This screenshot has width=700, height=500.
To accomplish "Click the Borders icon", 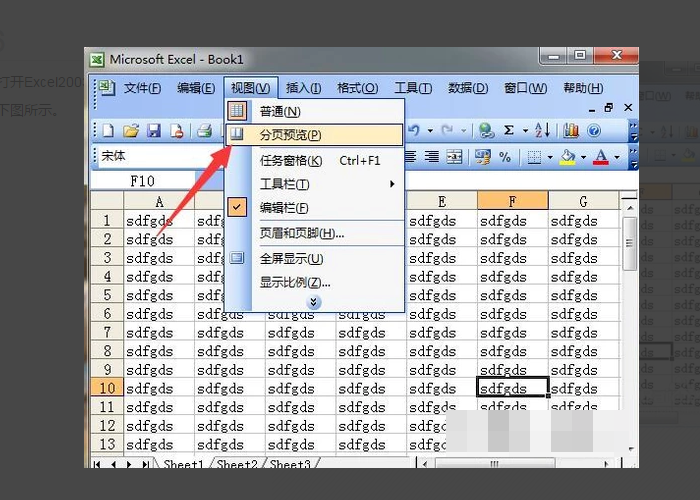I will tap(534, 157).
